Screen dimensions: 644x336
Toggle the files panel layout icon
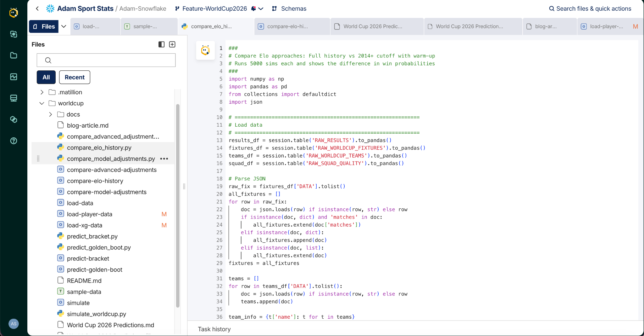click(x=161, y=44)
